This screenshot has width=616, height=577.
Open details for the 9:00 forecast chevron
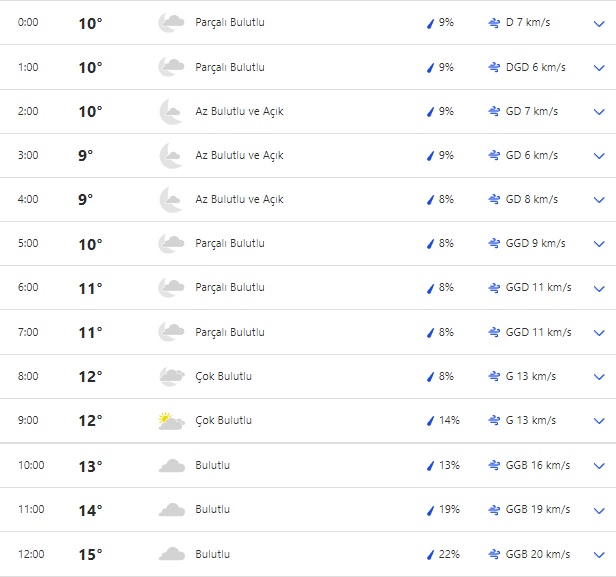click(x=599, y=421)
